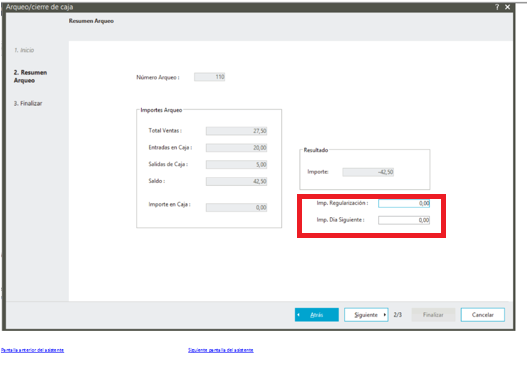
Task: Click the 2/3 page indicator
Action: (x=398, y=315)
